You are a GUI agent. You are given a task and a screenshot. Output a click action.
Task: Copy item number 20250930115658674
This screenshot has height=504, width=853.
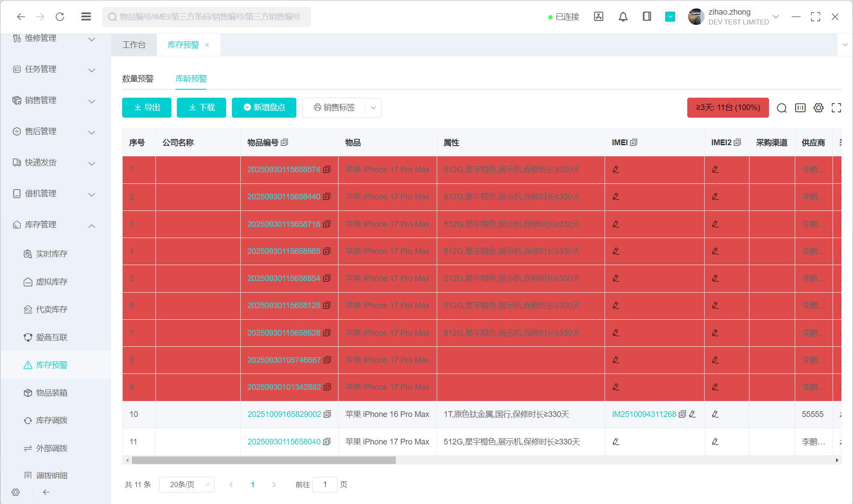(x=327, y=170)
